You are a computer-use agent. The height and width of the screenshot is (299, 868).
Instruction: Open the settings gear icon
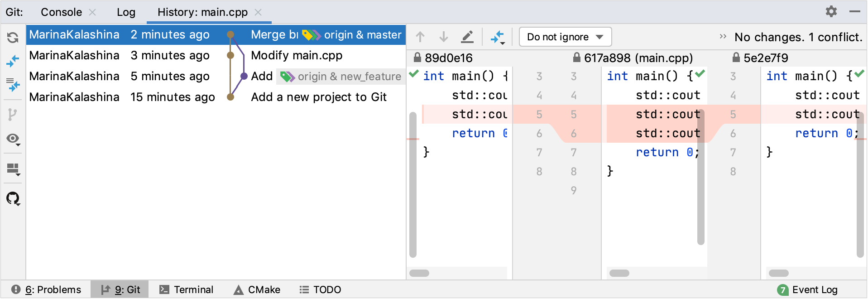point(831,11)
